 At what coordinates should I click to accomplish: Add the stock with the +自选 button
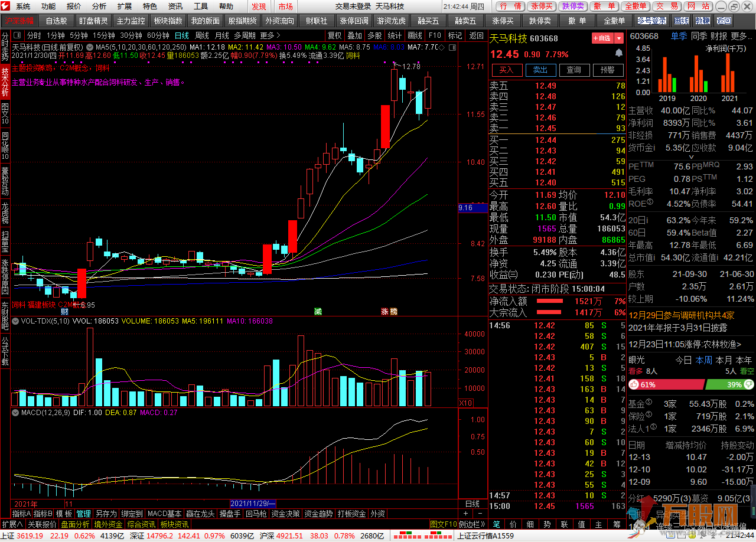pyautogui.click(x=603, y=38)
